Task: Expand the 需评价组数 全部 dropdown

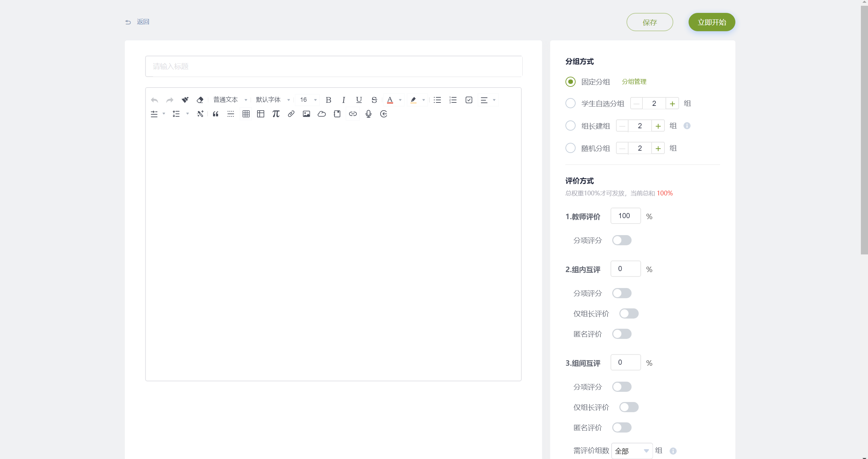Action: [x=632, y=451]
